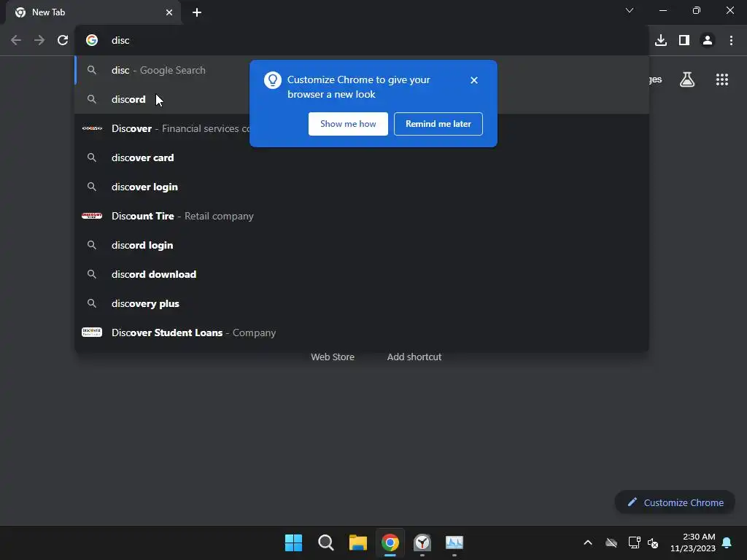Image resolution: width=747 pixels, height=560 pixels.
Task: Click the Add shortcut tile
Action: (414, 357)
